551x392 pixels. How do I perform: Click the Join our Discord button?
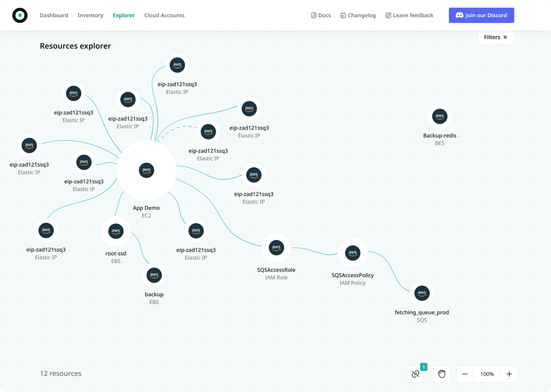pos(481,15)
